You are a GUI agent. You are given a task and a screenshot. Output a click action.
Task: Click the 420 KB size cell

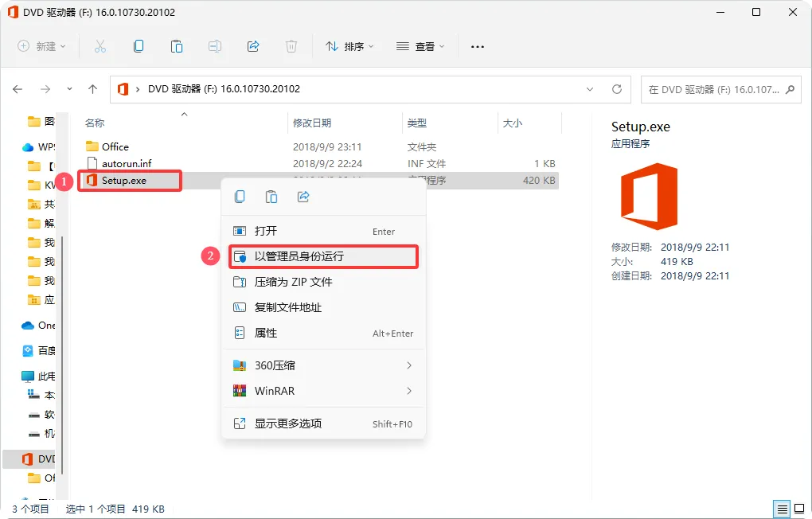[x=539, y=181]
